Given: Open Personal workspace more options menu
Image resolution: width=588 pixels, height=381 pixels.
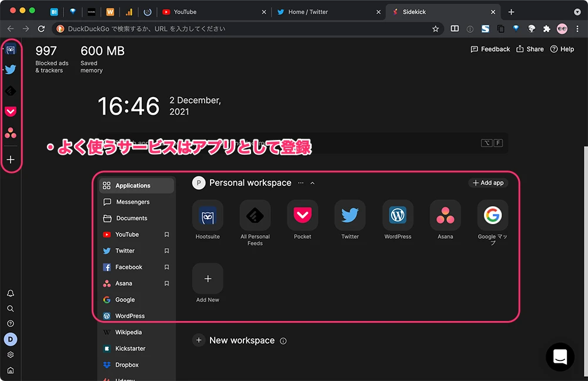Looking at the screenshot, I should [x=300, y=183].
